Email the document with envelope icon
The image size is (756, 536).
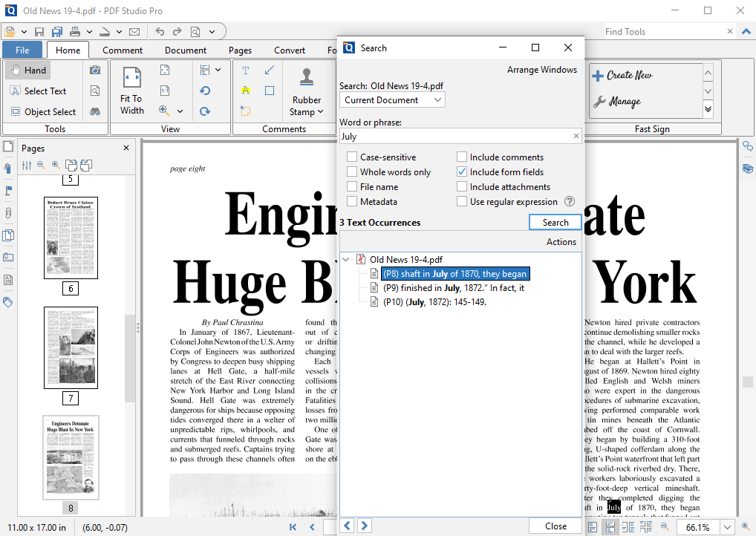(x=134, y=32)
